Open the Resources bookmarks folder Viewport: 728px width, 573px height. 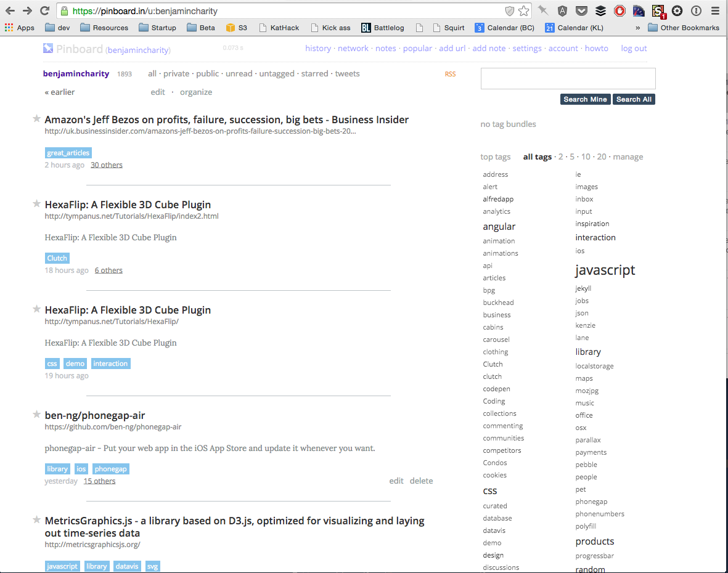pyautogui.click(x=104, y=28)
